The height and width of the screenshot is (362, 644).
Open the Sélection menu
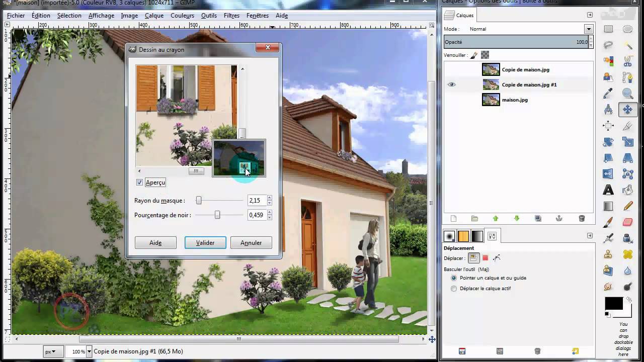pyautogui.click(x=69, y=16)
